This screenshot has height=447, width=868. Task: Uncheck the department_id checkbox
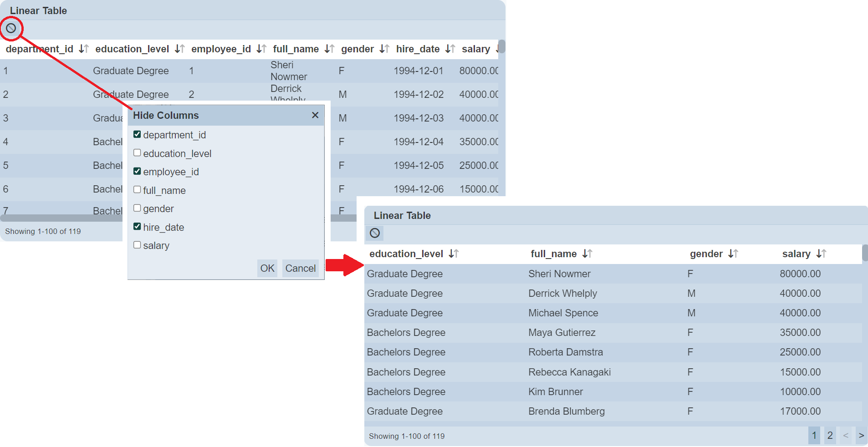tap(137, 134)
